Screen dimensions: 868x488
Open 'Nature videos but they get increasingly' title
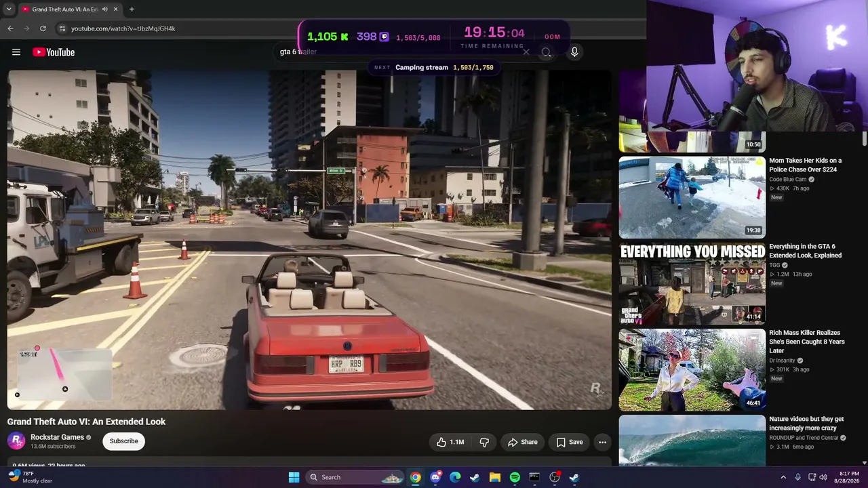[x=806, y=424]
